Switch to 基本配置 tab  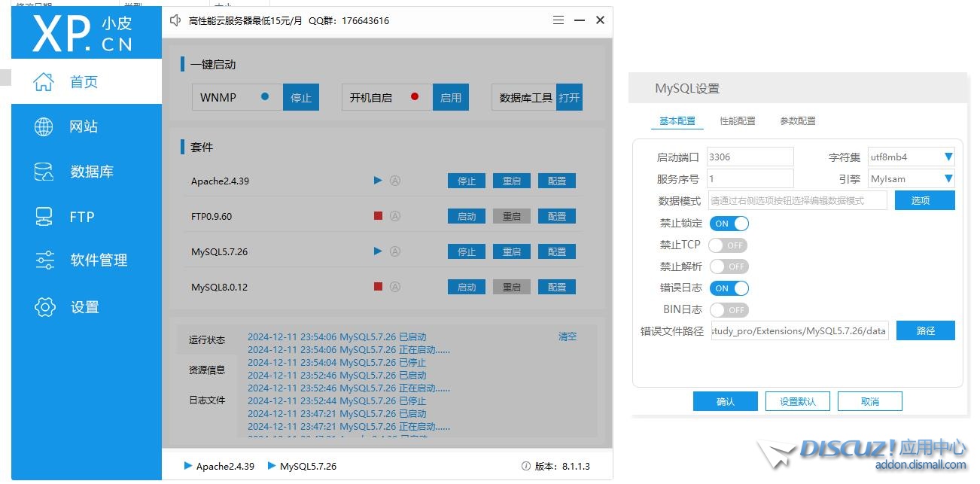pyautogui.click(x=677, y=120)
